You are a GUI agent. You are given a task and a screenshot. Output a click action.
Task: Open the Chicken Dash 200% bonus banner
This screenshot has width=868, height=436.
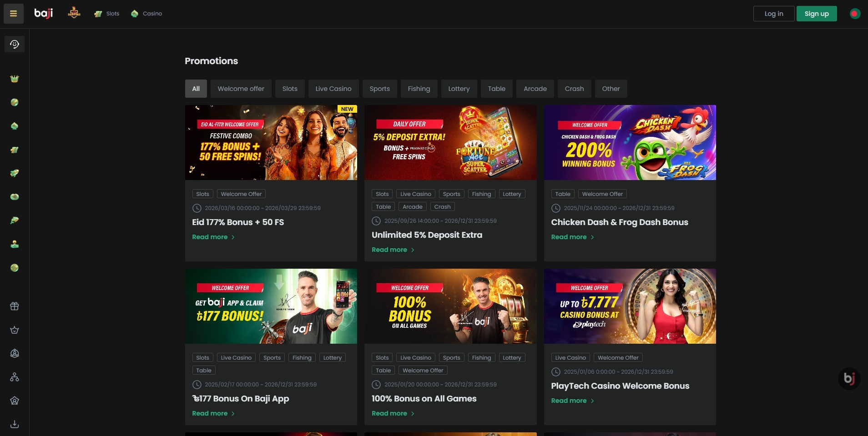(x=630, y=142)
